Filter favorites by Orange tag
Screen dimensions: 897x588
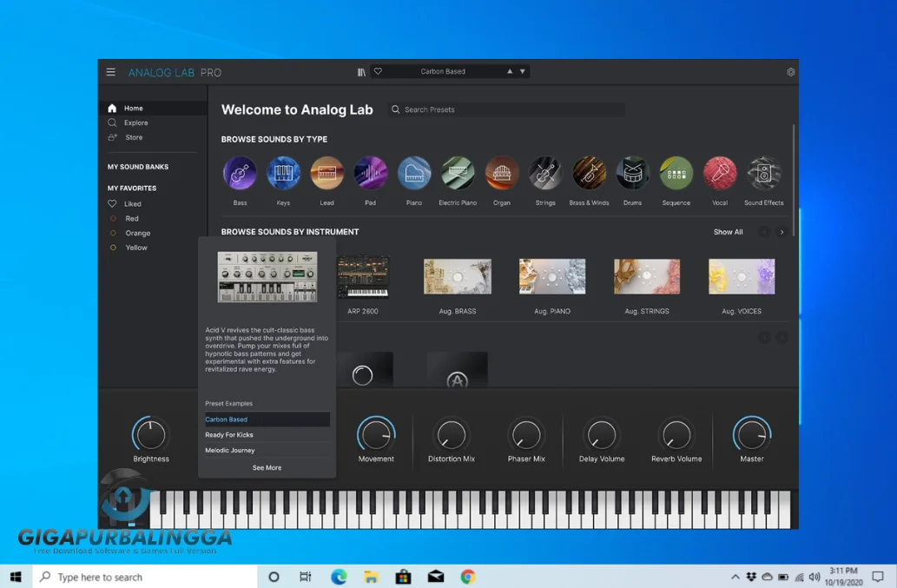tap(137, 234)
